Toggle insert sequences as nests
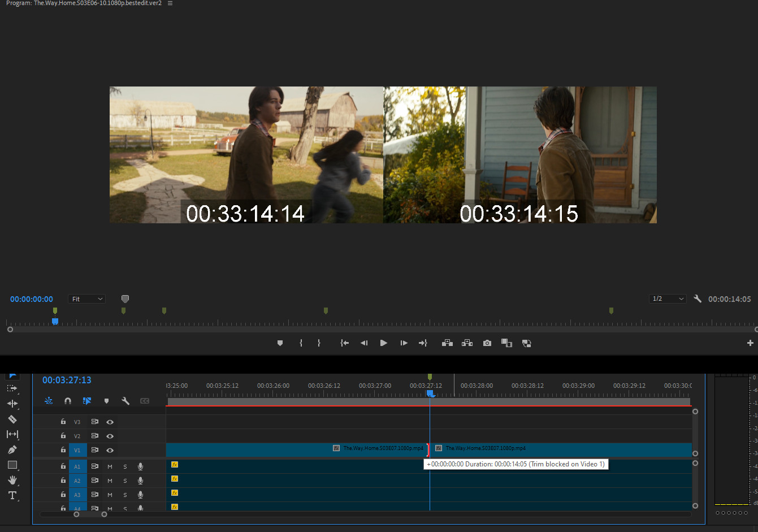The height and width of the screenshot is (532, 758). (49, 401)
